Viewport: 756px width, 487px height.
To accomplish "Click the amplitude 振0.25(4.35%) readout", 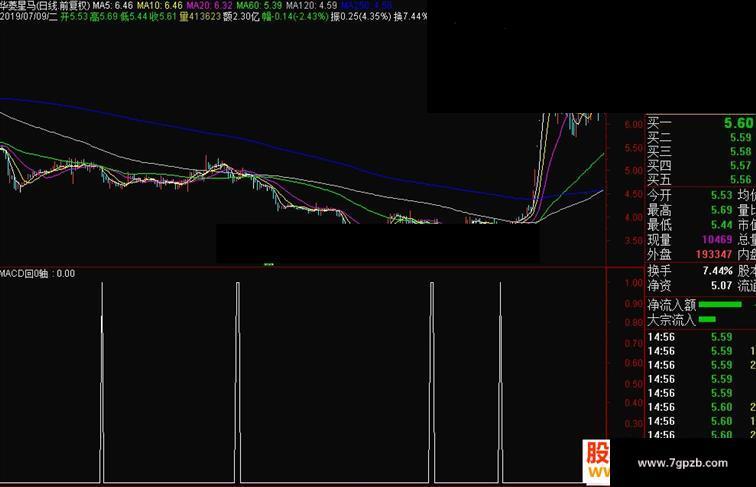I will 361,17.
